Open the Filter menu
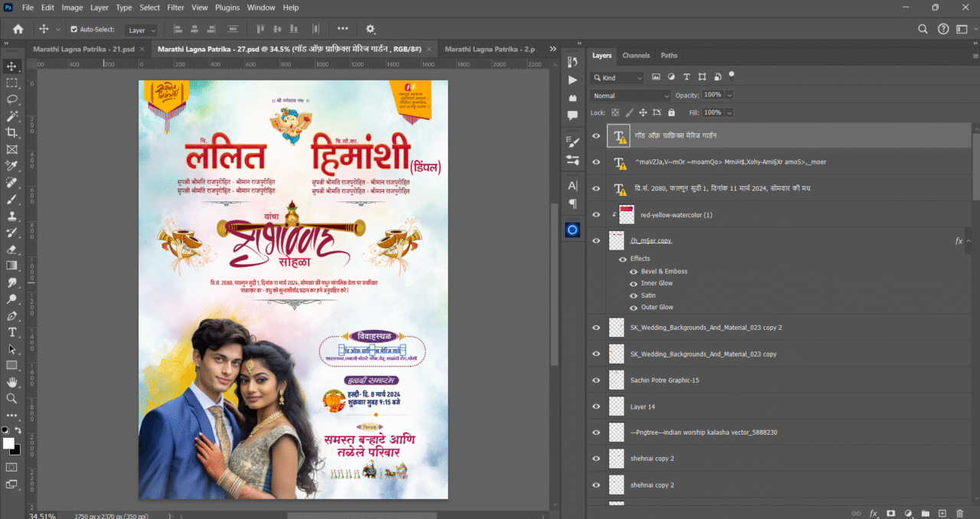This screenshot has width=980, height=519. click(x=175, y=7)
